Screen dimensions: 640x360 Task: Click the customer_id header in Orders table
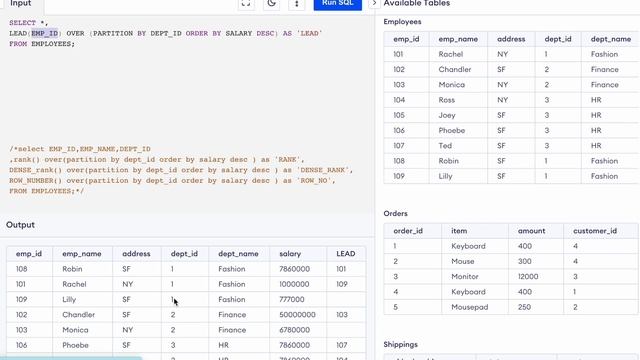coord(595,231)
